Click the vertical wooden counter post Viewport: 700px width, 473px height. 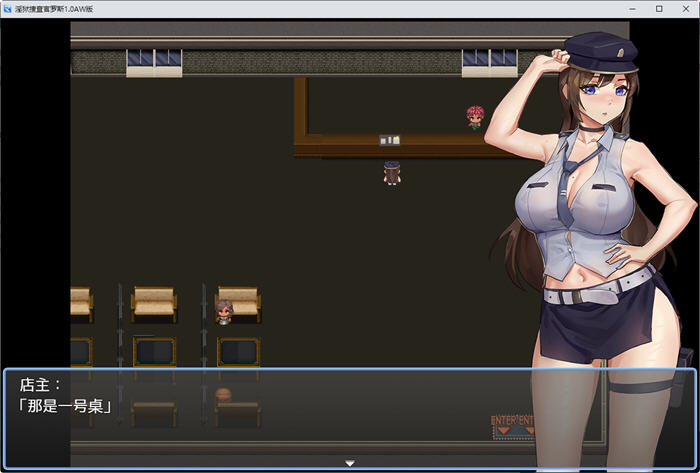(x=299, y=110)
